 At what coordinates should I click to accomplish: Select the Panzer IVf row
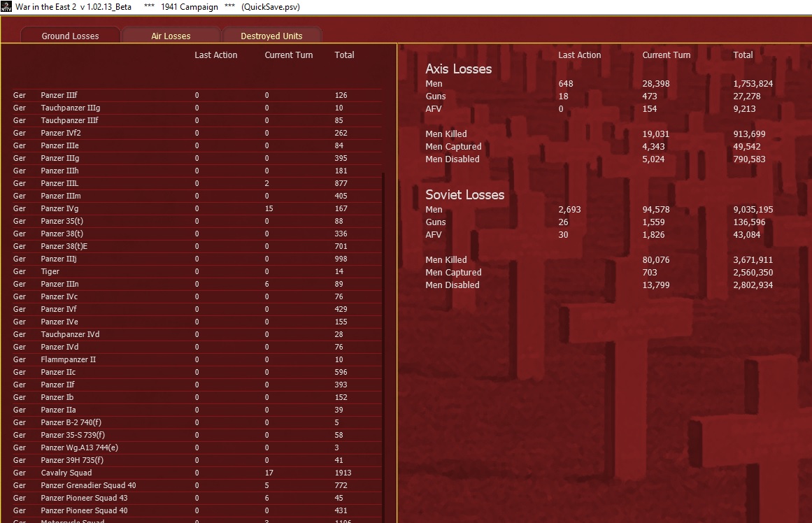click(197, 309)
